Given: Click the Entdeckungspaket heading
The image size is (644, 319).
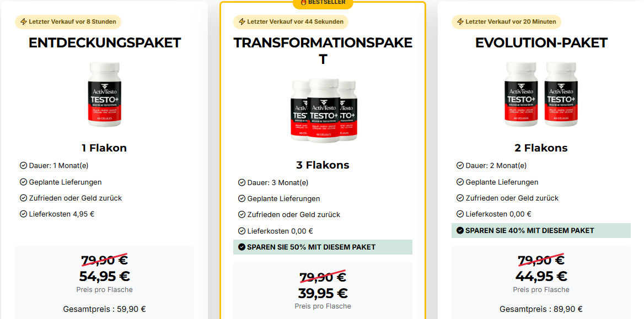Looking at the screenshot, I should (105, 43).
